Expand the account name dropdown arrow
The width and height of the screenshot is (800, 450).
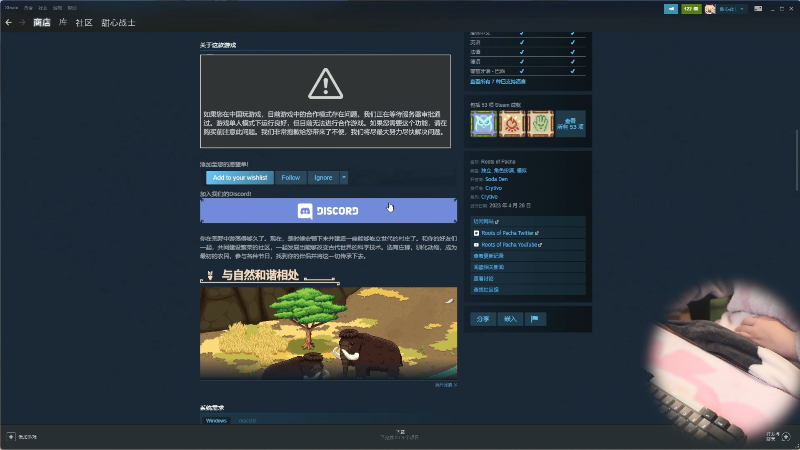point(742,9)
